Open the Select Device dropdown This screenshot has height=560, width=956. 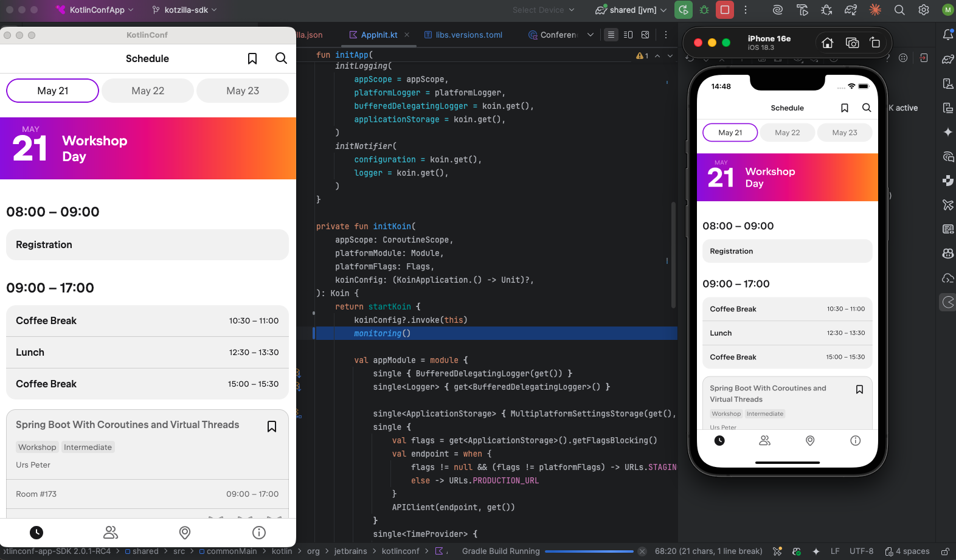(x=542, y=10)
